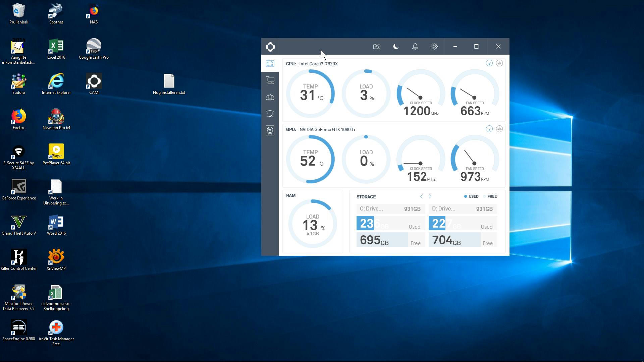Image resolution: width=644 pixels, height=362 pixels.
Task: Switch CPU panel to graph view
Action: (499, 63)
